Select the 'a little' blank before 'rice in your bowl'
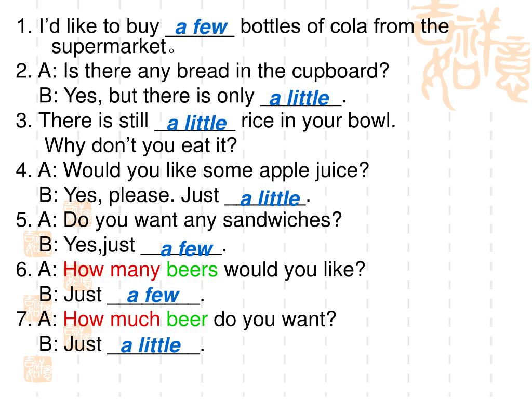532x399 pixels. (197, 123)
